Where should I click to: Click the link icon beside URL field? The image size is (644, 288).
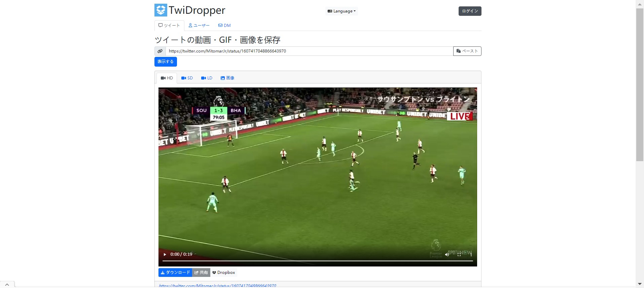click(x=160, y=51)
